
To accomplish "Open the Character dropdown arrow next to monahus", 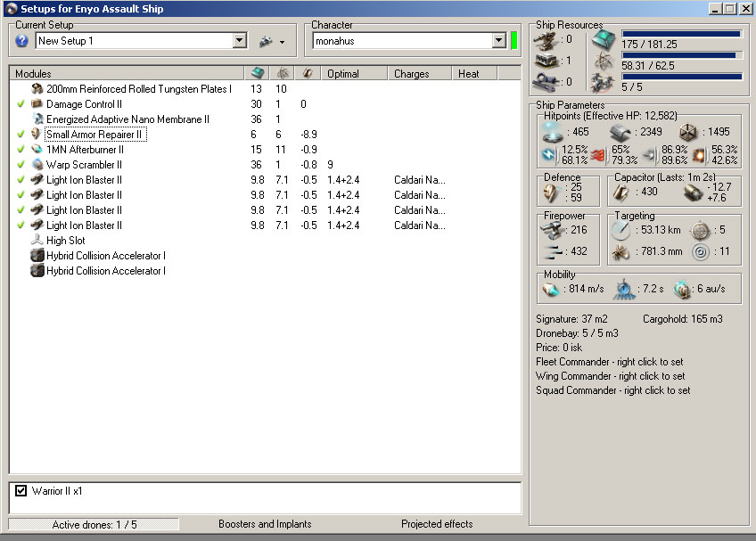I will 499,41.
